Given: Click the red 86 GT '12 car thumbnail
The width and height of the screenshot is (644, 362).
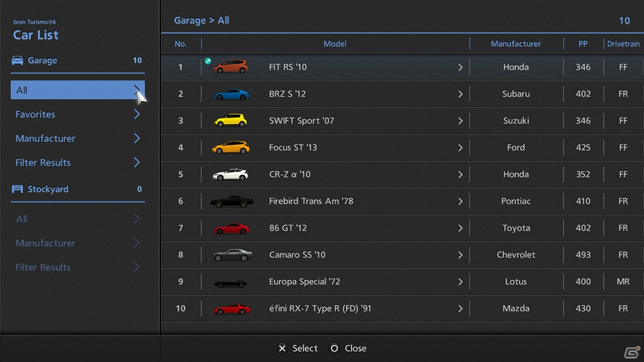Looking at the screenshot, I should pyautogui.click(x=231, y=228).
